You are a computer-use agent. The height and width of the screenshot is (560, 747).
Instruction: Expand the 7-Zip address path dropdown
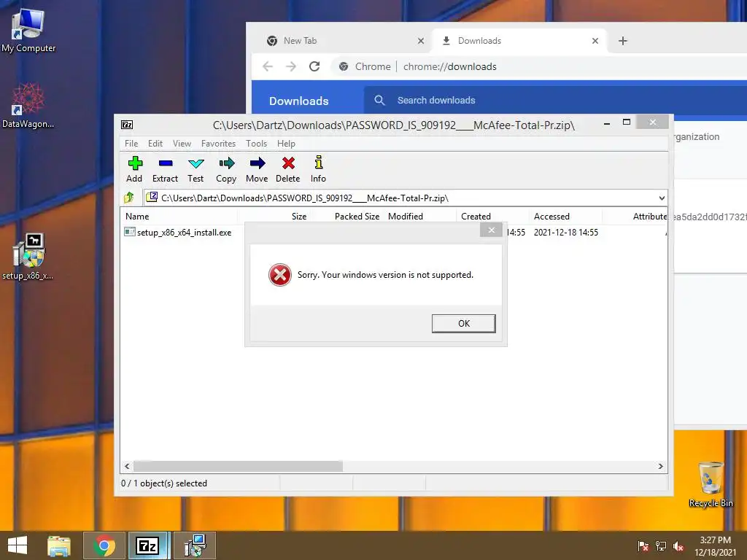point(661,198)
